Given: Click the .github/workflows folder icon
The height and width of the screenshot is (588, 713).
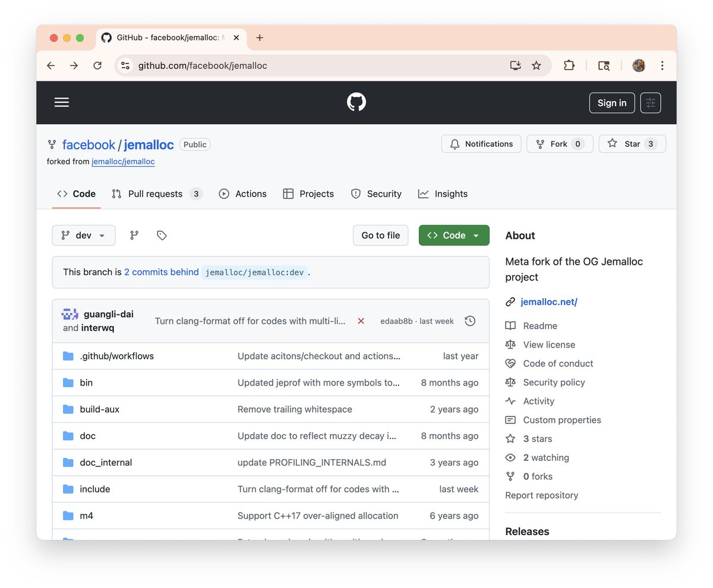Looking at the screenshot, I should pos(68,356).
